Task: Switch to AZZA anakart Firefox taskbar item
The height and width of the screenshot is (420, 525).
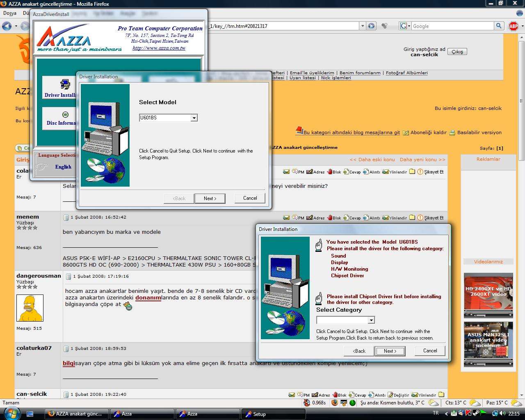Action: click(77, 414)
